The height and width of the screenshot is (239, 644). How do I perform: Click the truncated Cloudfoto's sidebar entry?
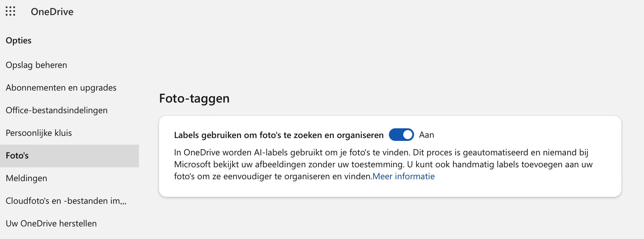point(66,201)
